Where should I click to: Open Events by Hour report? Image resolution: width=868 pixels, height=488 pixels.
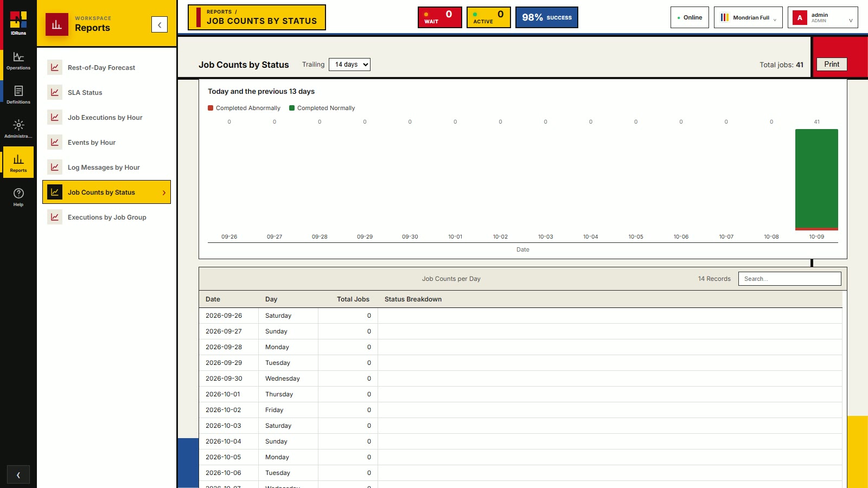pos(106,143)
